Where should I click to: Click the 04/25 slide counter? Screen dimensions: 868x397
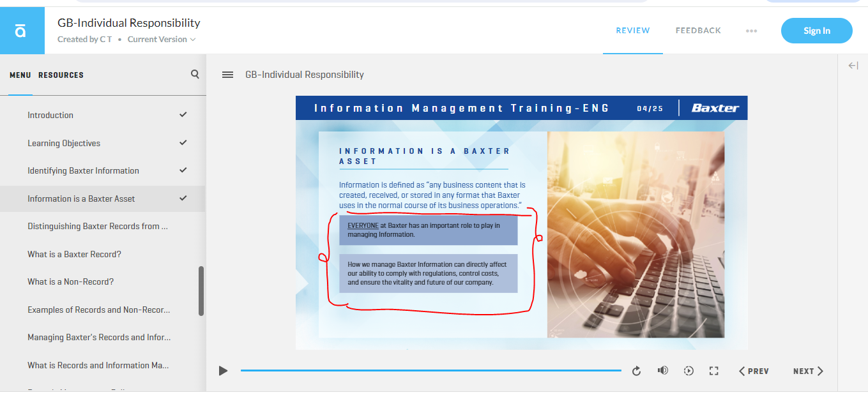[650, 109]
